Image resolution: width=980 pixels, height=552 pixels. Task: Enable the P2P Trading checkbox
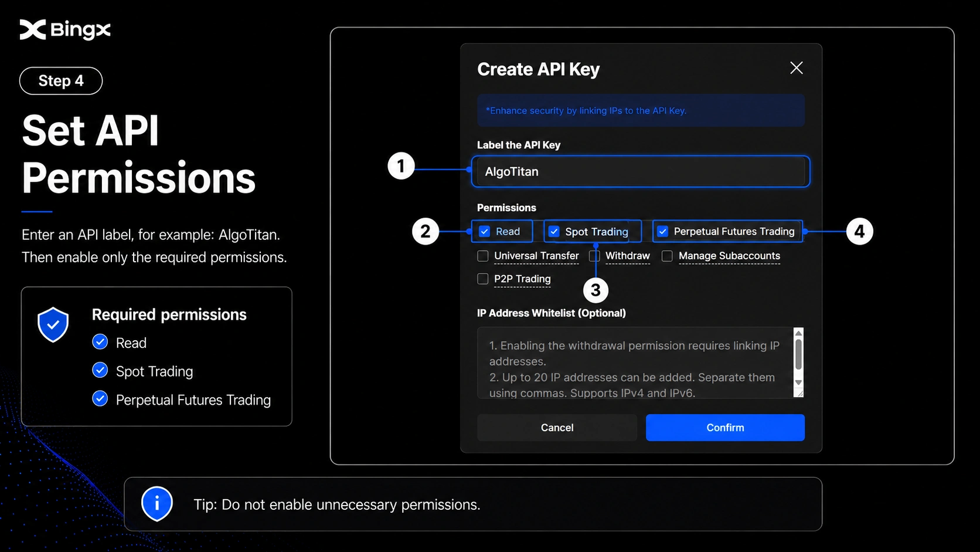[x=483, y=279]
